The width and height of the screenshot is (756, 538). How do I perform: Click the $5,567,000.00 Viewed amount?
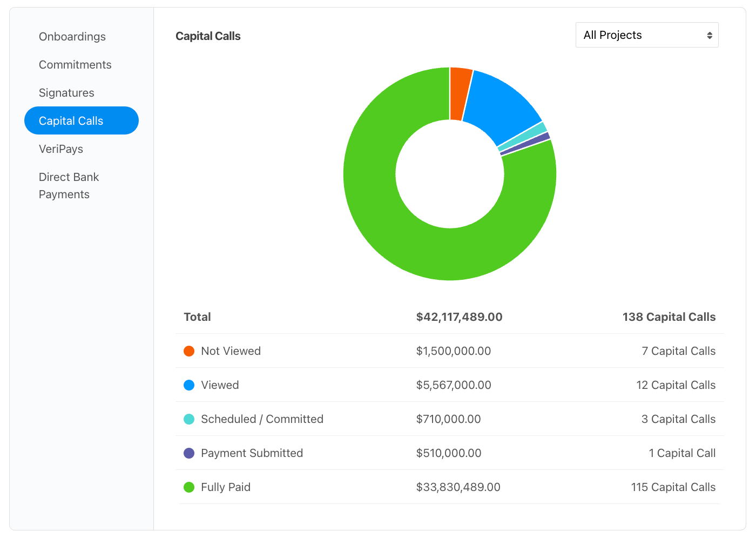454,385
